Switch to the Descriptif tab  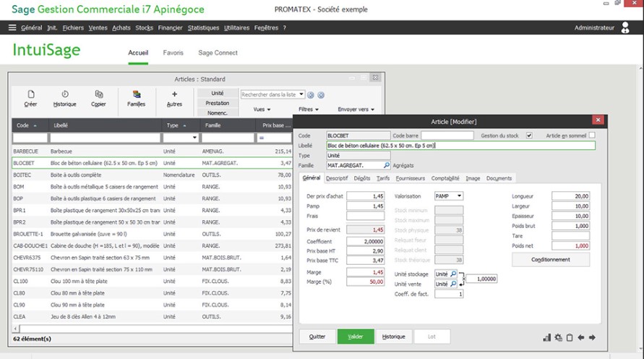click(x=337, y=178)
